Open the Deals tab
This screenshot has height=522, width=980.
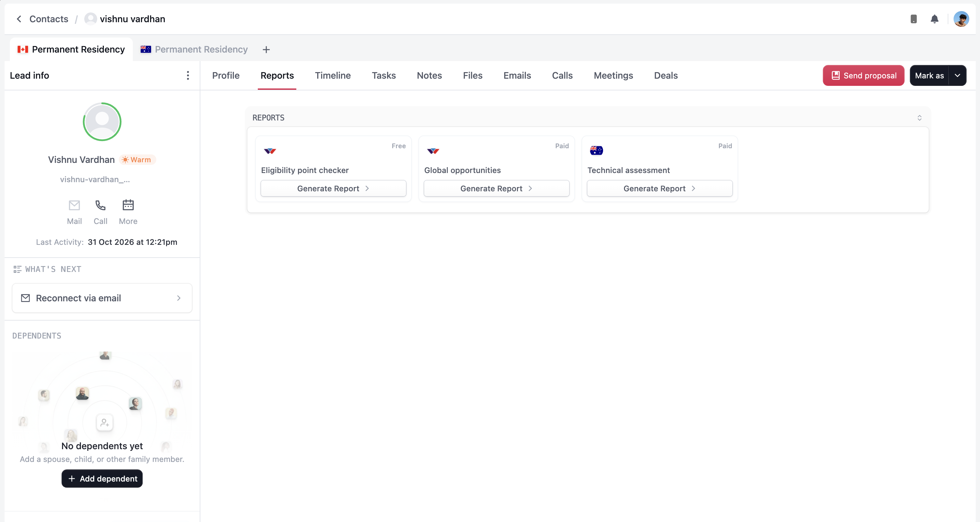click(x=666, y=75)
